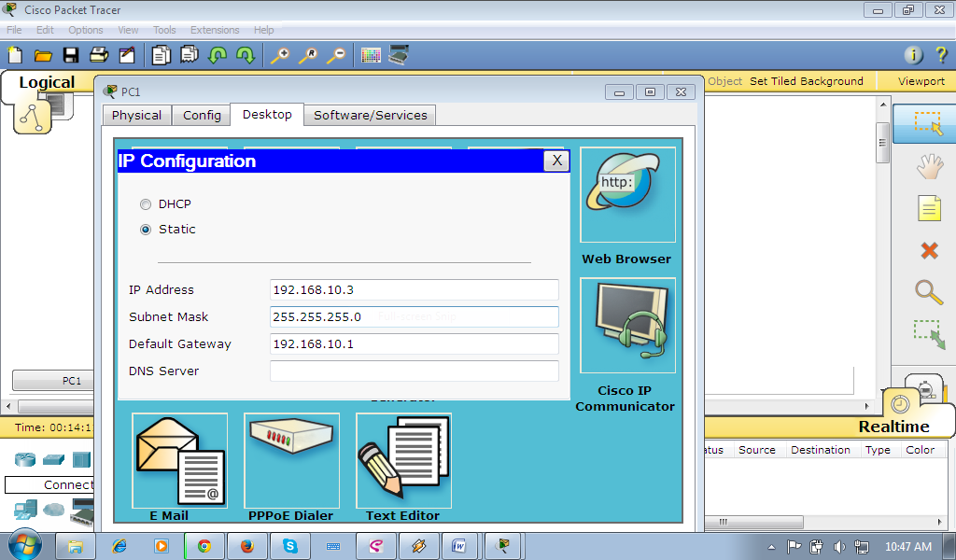Click the Set Tiled Background button
The image size is (956, 560).
806,80
